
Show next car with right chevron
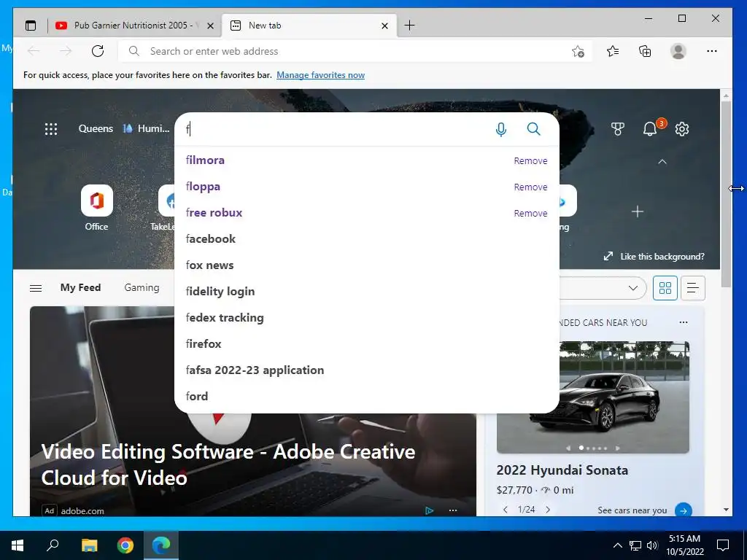pos(548,510)
